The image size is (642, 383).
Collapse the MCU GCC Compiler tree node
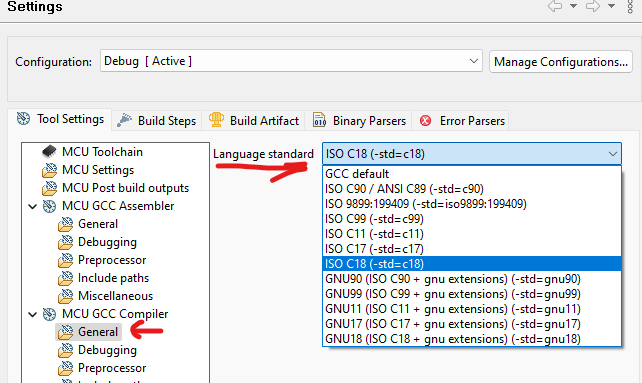click(33, 314)
